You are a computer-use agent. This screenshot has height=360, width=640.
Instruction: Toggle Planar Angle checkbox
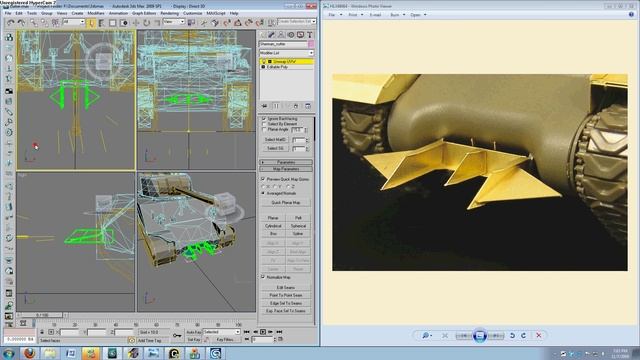pyautogui.click(x=264, y=129)
